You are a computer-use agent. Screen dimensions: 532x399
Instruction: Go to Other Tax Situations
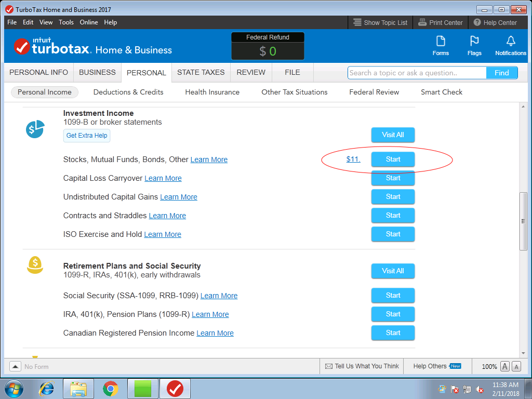[x=295, y=92]
